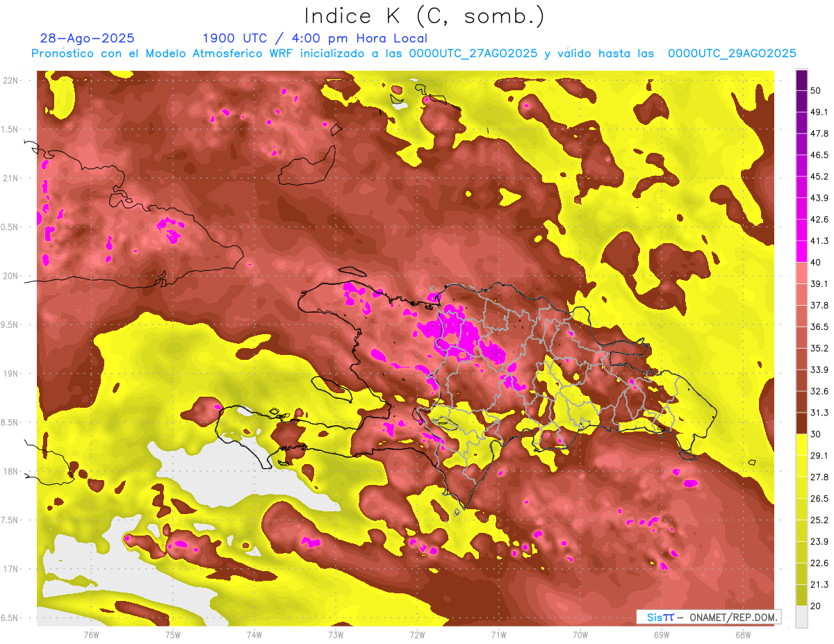This screenshot has width=834, height=644.
Task: Click the "SisTT - ONAMET/REP.DOM." credit label
Action: coord(708,617)
